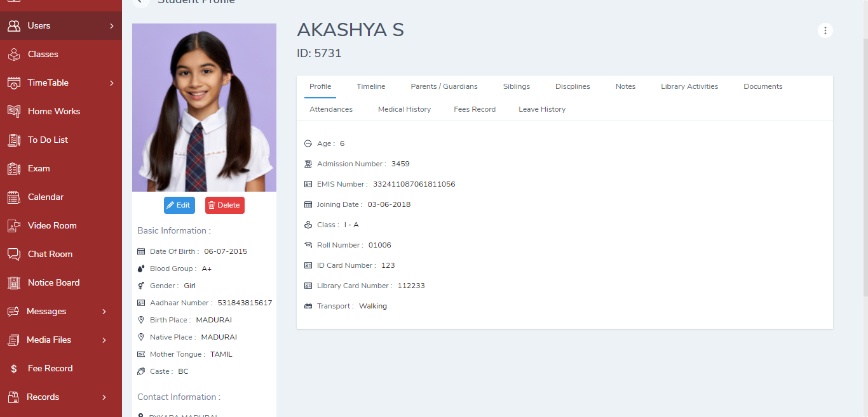Screen dimensions: 868x417
Task: Click the Fee Record dollar icon
Action: pyautogui.click(x=14, y=369)
